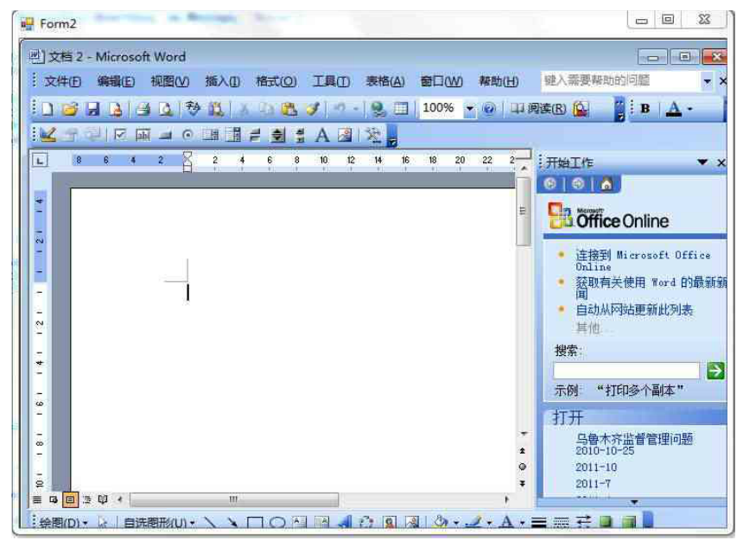Open the 100% zoom dropdown
Screen dimensions: 756x547
click(470, 109)
